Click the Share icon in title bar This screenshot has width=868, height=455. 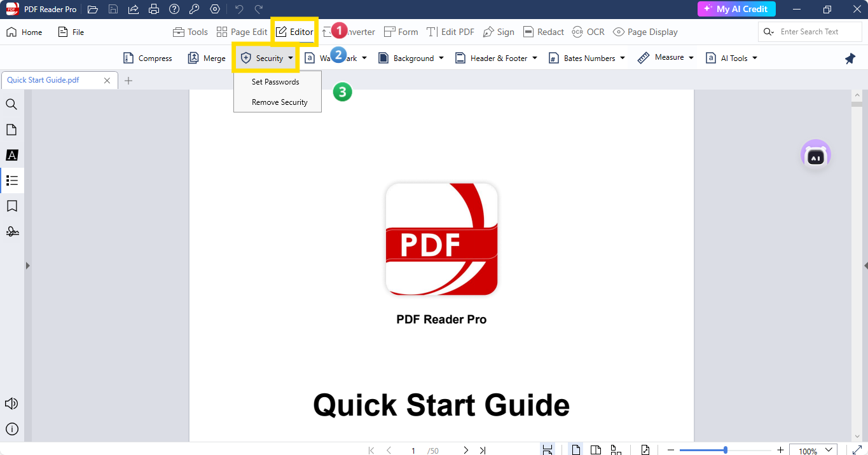click(134, 10)
